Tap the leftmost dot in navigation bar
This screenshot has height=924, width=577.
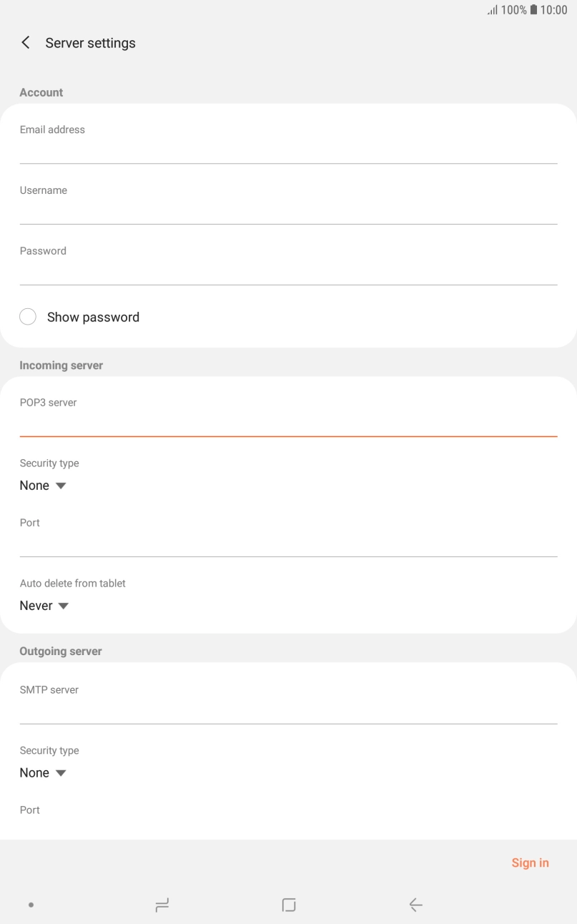pos(31,904)
